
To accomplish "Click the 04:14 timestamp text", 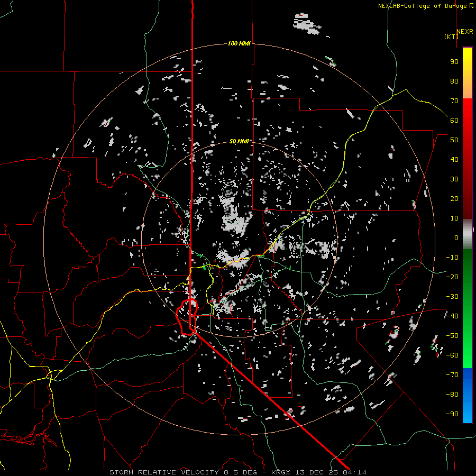I will click(x=354, y=472).
